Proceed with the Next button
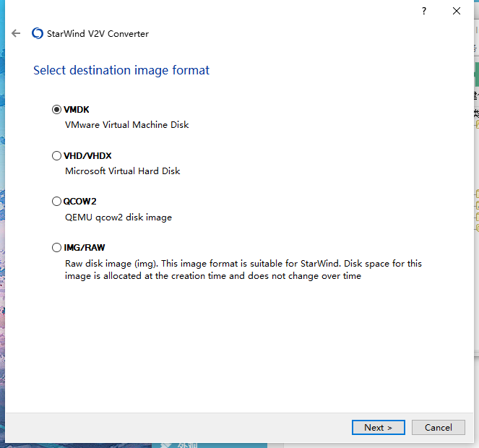 tap(378, 427)
